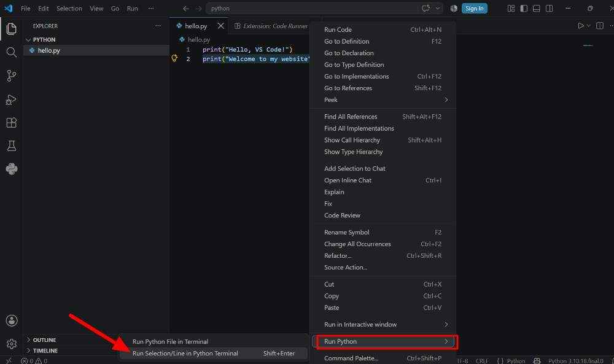The width and height of the screenshot is (614, 364).
Task: Click Add Selection to Chat
Action: pos(383,169)
